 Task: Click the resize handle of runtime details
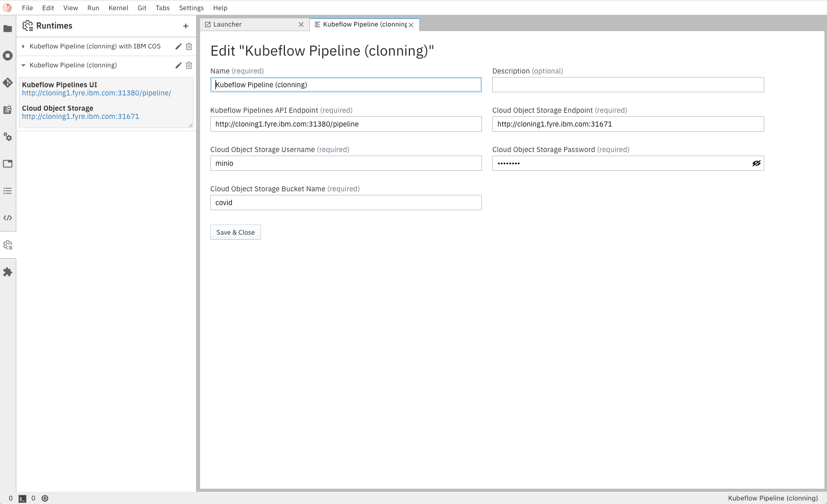(191, 125)
